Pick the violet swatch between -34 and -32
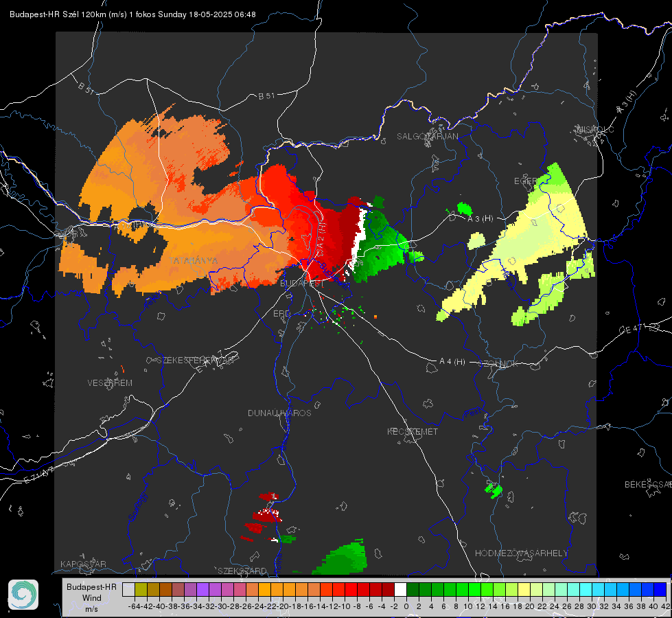 (x=202, y=589)
